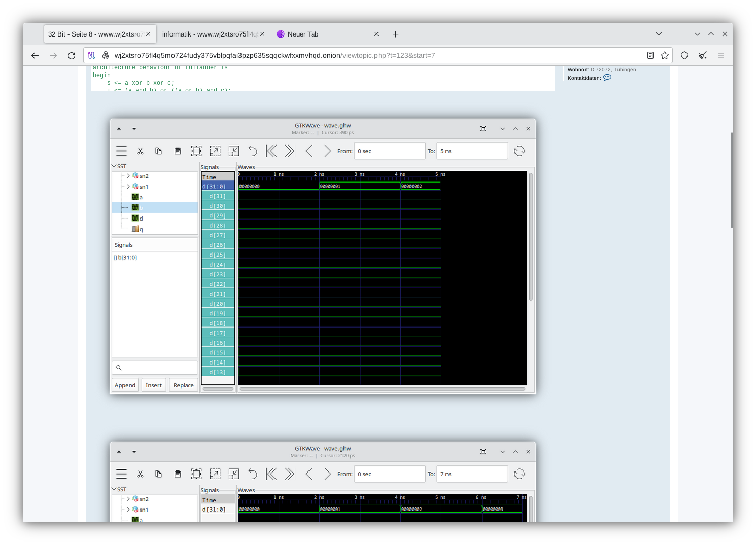Jump to waveform end using double-arrow icon
The width and height of the screenshot is (756, 545).
click(290, 151)
